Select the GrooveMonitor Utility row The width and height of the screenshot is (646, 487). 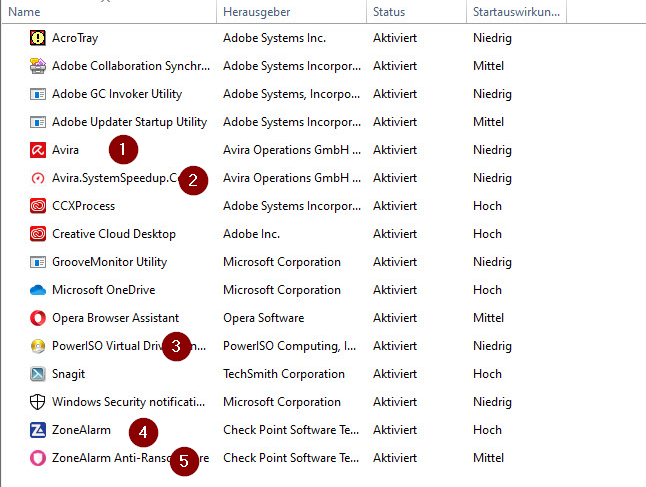click(x=109, y=262)
